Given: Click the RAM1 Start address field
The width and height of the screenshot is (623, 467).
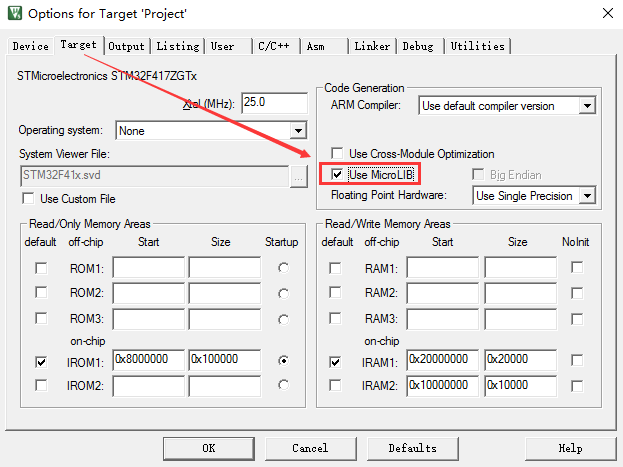Looking at the screenshot, I should pyautogui.click(x=443, y=267).
